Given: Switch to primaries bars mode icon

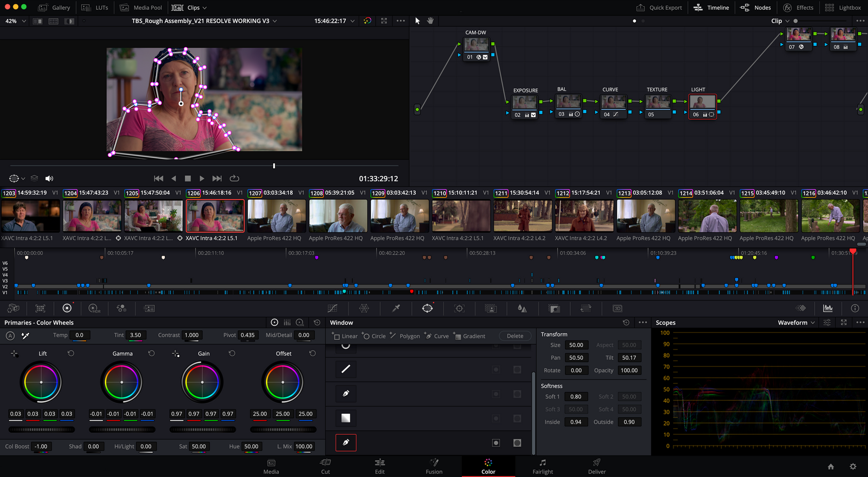Looking at the screenshot, I should (x=287, y=323).
